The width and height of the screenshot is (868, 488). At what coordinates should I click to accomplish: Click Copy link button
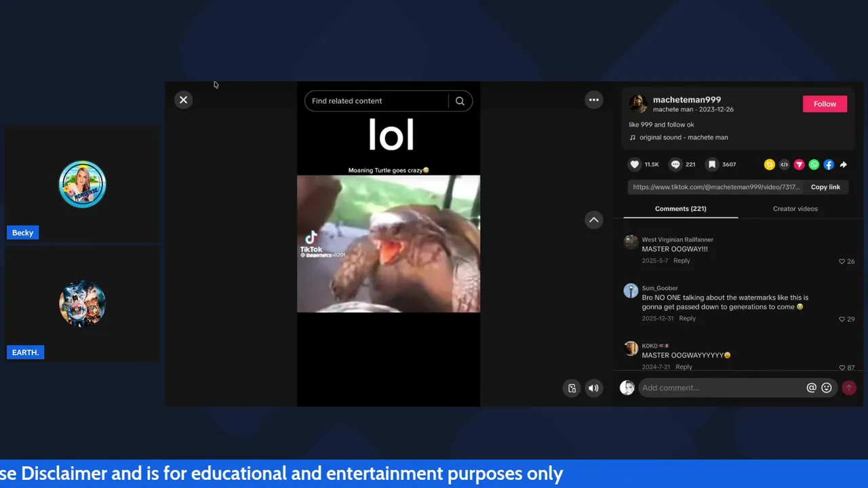[x=825, y=187]
